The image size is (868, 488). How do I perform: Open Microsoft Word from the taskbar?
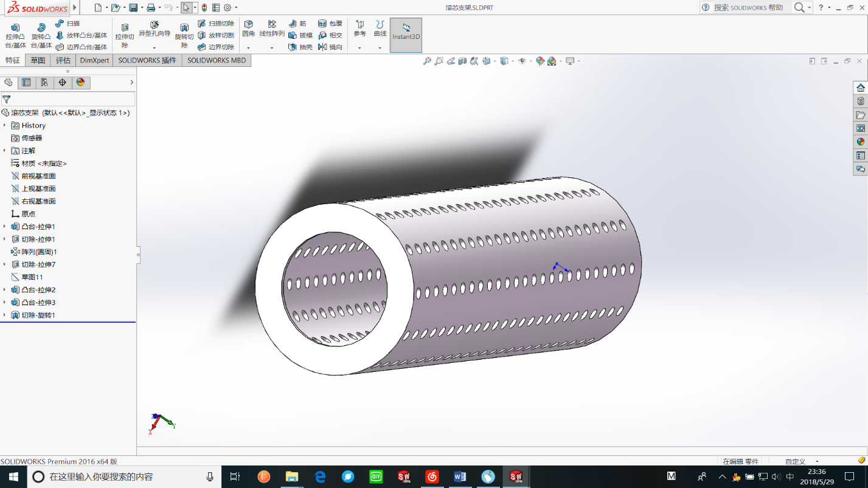pyautogui.click(x=460, y=476)
